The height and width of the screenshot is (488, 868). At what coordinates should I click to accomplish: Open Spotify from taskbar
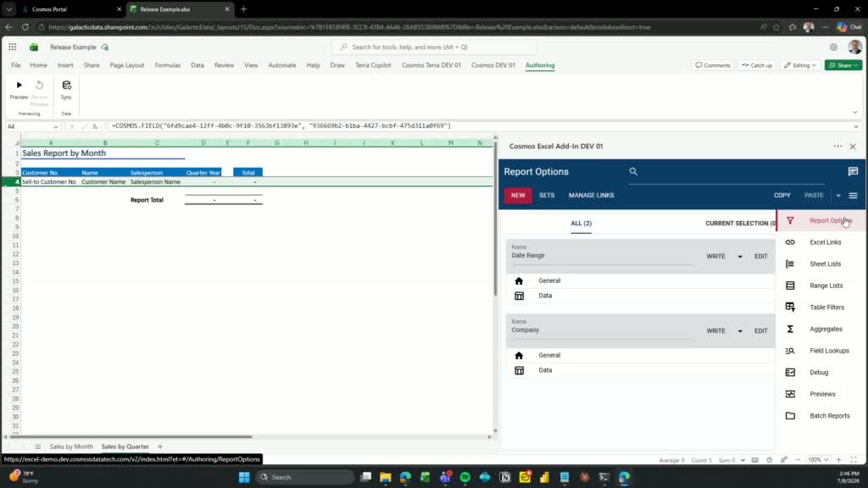click(x=465, y=477)
